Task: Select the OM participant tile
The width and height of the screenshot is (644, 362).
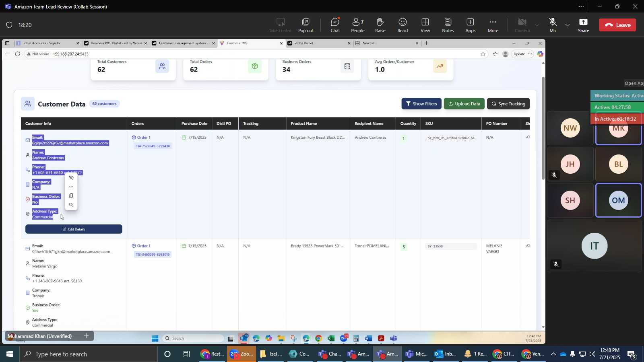Action: pos(618,200)
